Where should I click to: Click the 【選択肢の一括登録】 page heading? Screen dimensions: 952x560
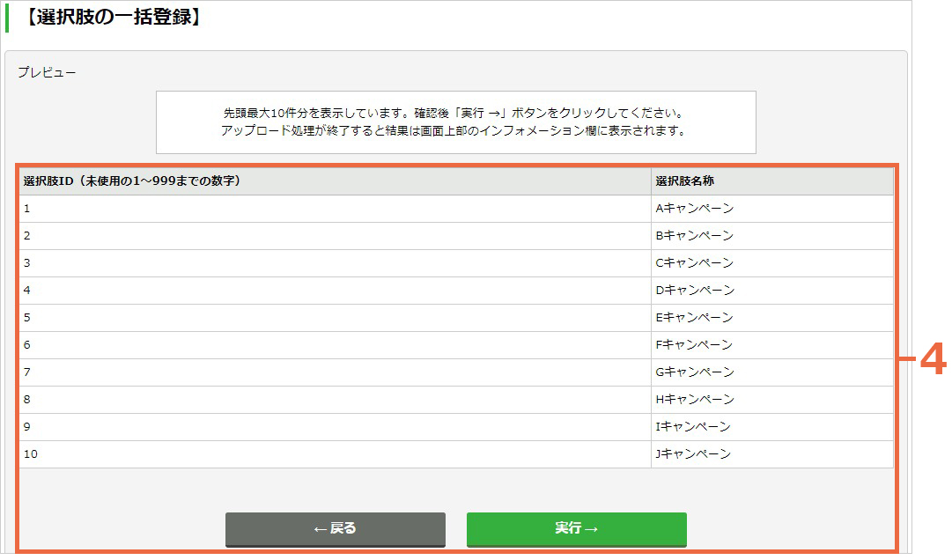(x=113, y=17)
